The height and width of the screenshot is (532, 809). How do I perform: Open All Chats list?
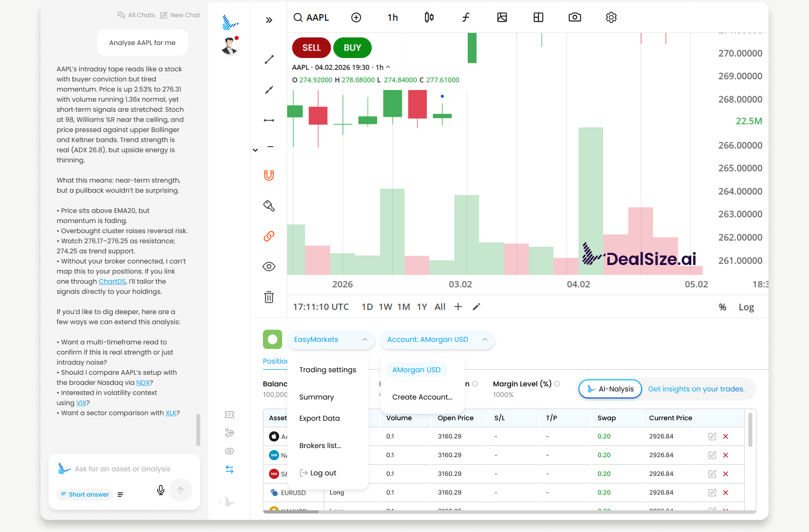click(x=137, y=15)
